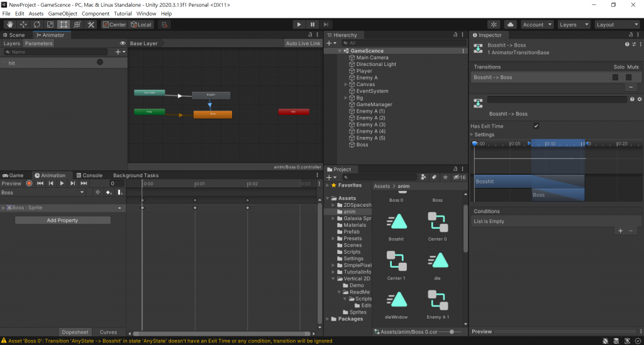Adjust the Project icon size slider
The image size is (644, 345).
[452, 331]
